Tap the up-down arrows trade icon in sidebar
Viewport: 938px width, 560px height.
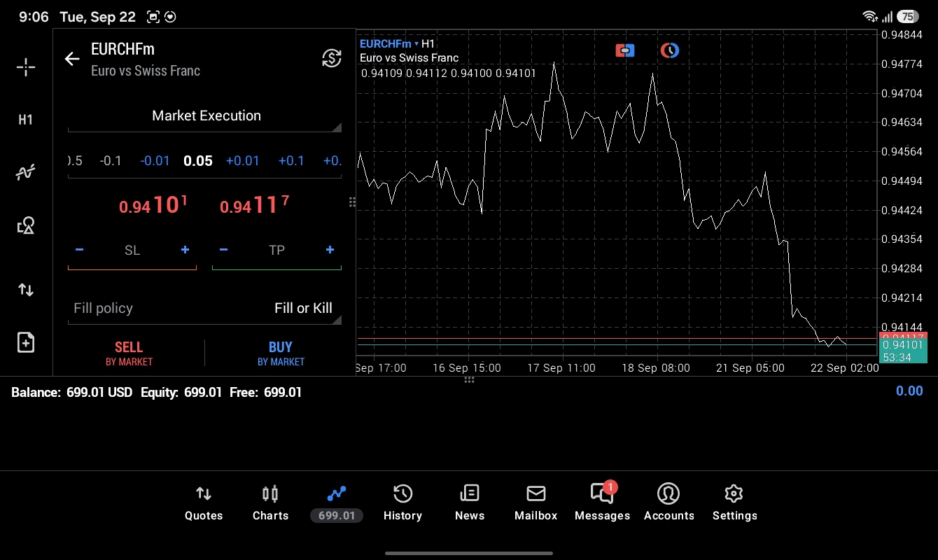pos(26,290)
